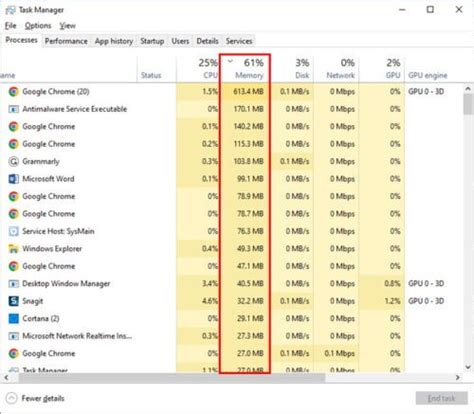The width and height of the screenshot is (474, 414).
Task: Click the Service Host: SysMain icon
Action: 14,231
